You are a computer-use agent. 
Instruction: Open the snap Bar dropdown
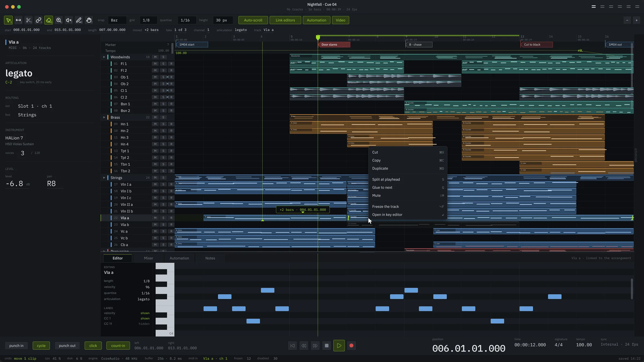117,20
